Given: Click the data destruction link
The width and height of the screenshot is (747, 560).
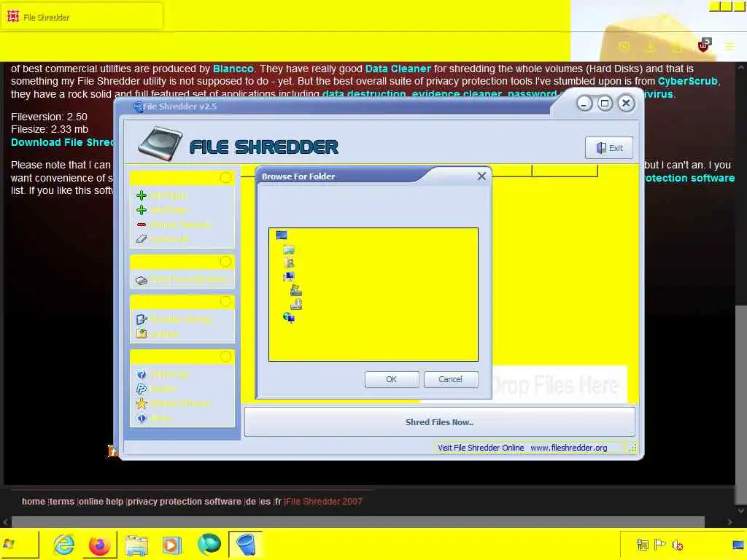Looking at the screenshot, I should click(364, 94).
